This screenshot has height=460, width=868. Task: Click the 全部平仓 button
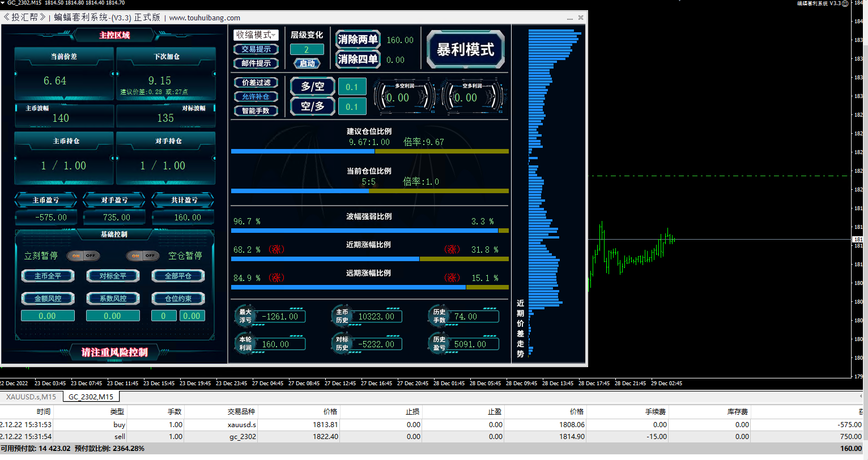(178, 276)
